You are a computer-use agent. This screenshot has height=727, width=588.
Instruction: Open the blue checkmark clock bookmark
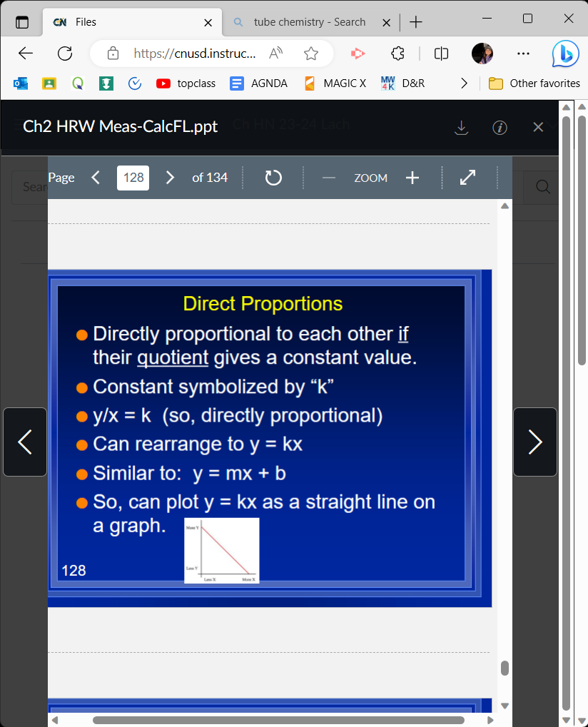point(135,83)
